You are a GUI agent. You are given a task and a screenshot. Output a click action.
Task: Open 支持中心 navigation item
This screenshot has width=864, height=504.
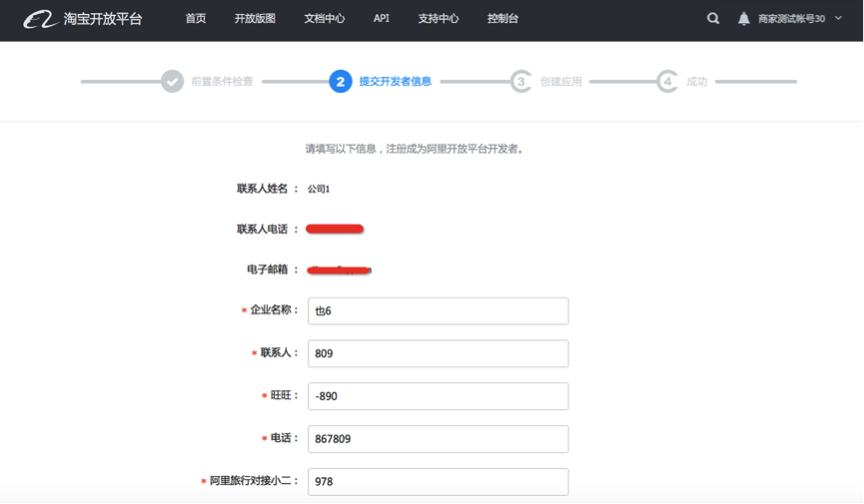coord(438,19)
